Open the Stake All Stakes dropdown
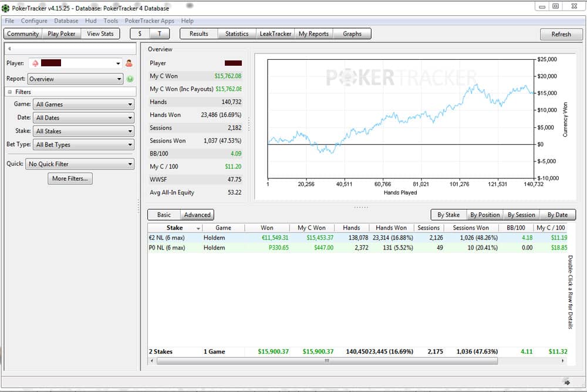Screen dimensions: 587x392 [83, 131]
